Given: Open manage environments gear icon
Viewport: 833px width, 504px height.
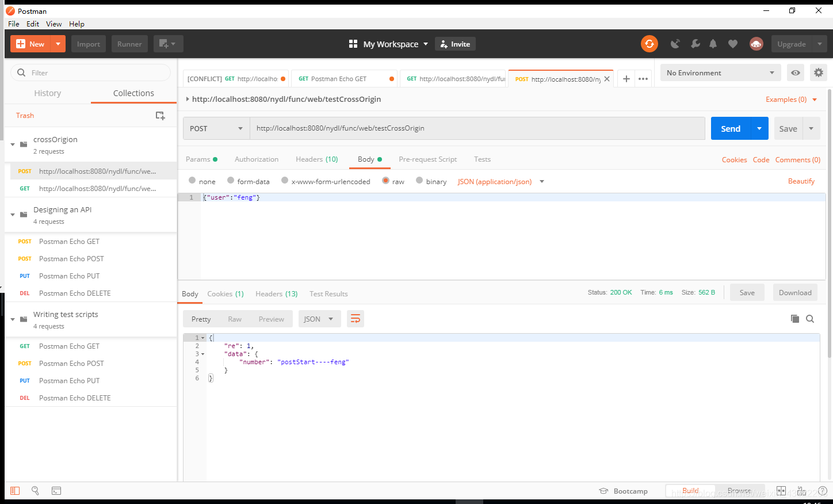Looking at the screenshot, I should [819, 72].
